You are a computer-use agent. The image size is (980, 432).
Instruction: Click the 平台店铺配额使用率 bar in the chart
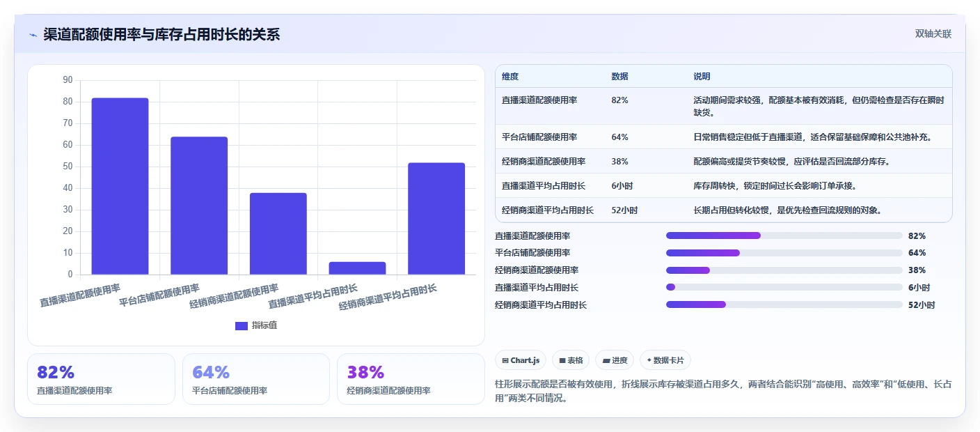click(x=199, y=206)
